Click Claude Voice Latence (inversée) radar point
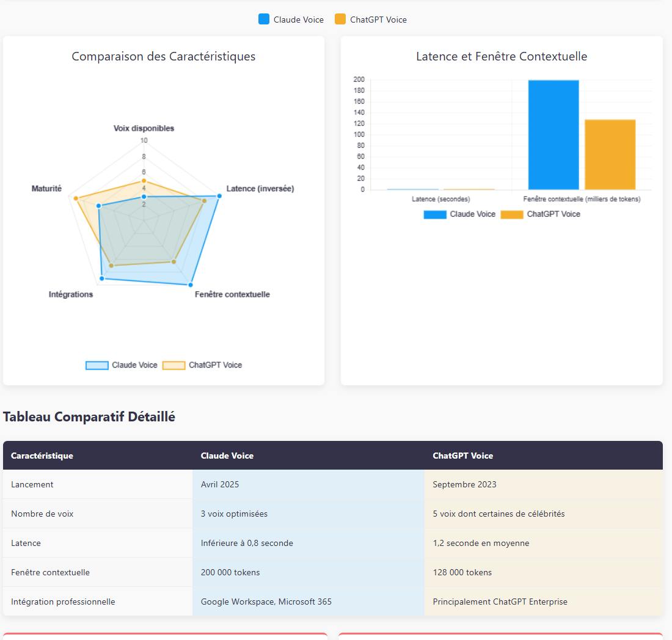672x640 pixels. 219,196
